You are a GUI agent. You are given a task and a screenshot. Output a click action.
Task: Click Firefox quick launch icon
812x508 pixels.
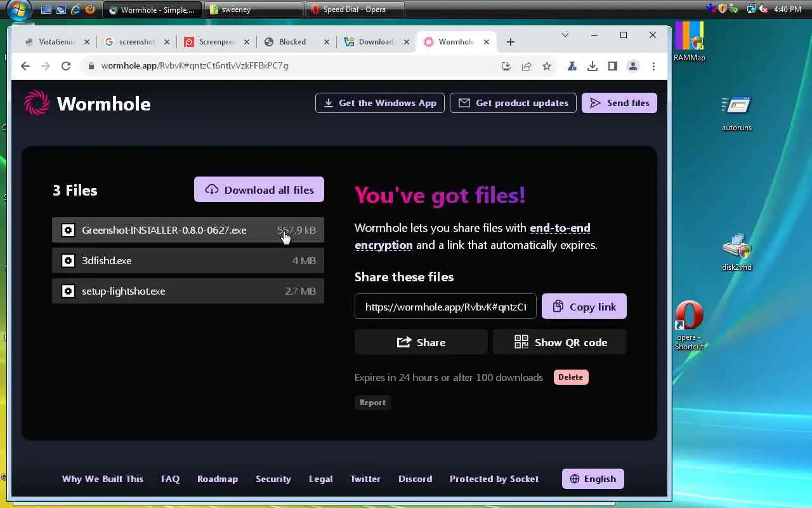[x=91, y=10]
